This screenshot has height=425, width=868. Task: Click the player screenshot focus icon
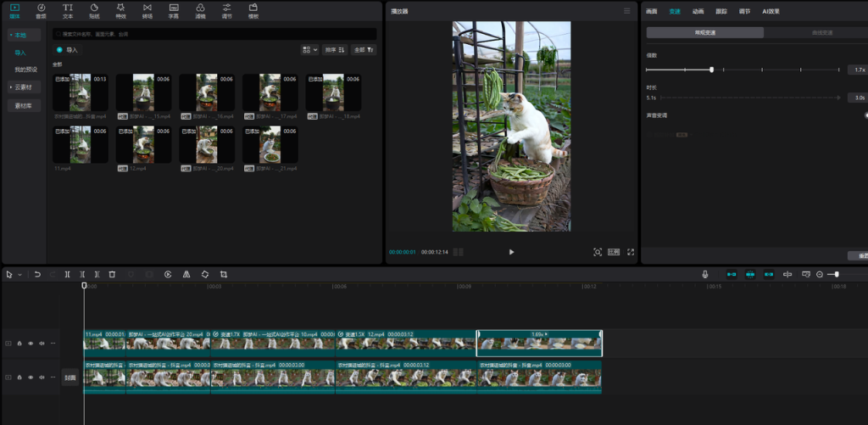coord(598,252)
